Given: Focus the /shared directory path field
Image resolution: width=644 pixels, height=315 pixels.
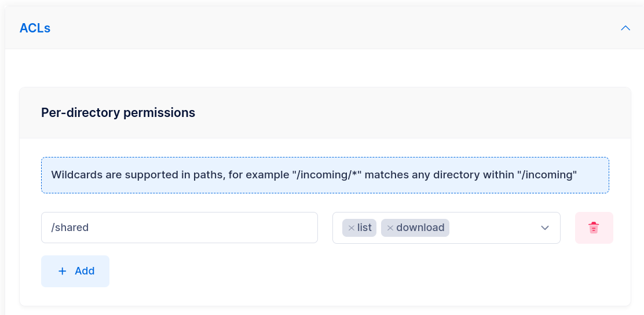Looking at the screenshot, I should pyautogui.click(x=179, y=228).
